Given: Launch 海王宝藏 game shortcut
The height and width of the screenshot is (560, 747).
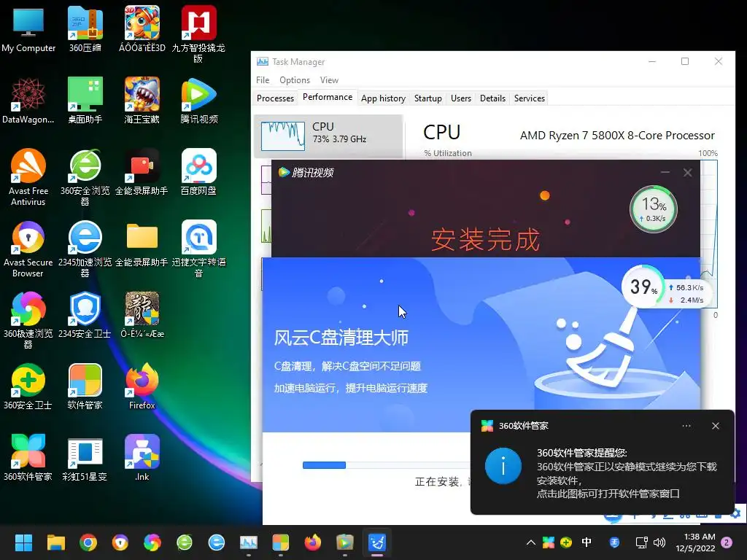Looking at the screenshot, I should tap(142, 101).
